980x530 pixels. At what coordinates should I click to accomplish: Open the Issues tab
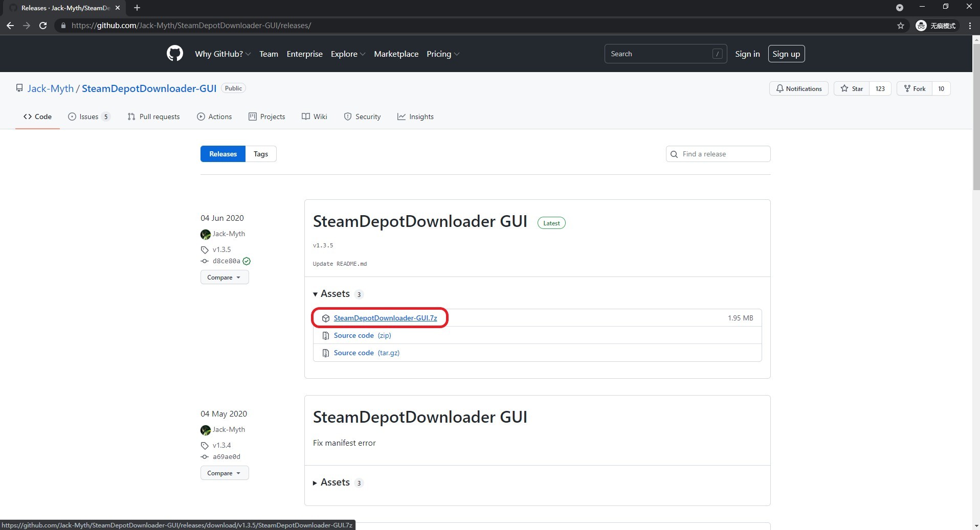click(x=89, y=117)
